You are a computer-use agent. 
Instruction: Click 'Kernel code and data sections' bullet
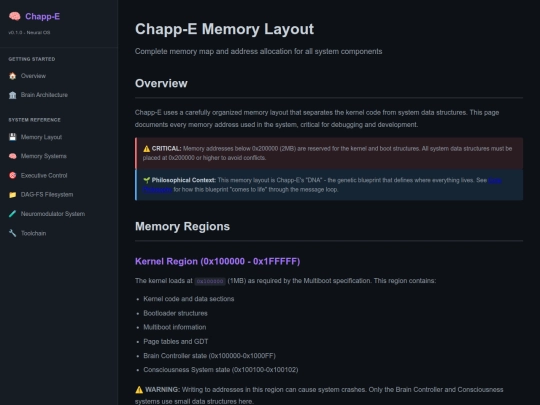(x=189, y=299)
